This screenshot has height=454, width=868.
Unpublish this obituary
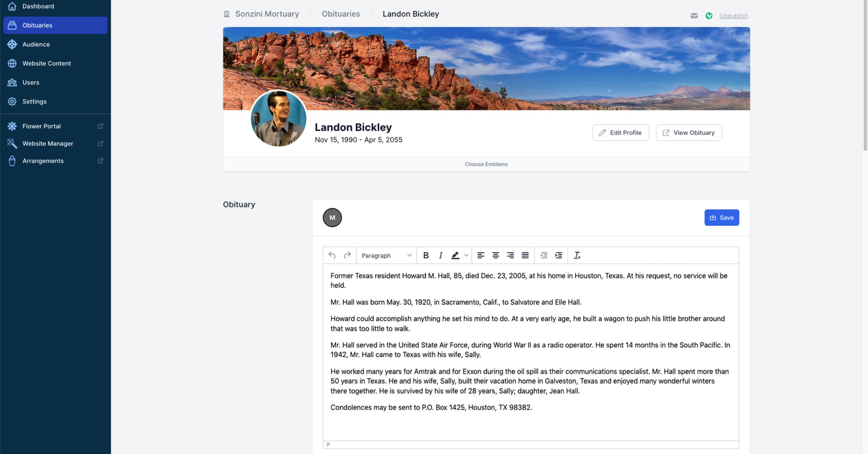pos(733,16)
